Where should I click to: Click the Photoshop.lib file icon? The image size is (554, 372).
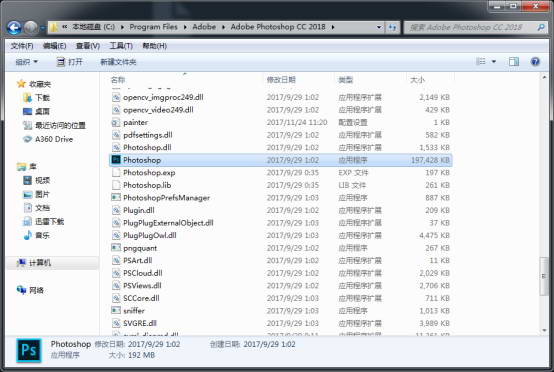pyautogui.click(x=116, y=185)
